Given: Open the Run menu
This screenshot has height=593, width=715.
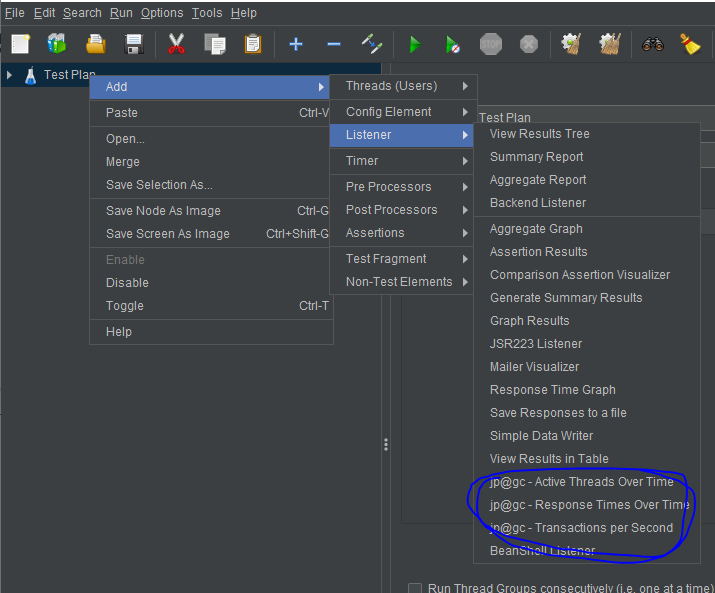Looking at the screenshot, I should coord(121,13).
